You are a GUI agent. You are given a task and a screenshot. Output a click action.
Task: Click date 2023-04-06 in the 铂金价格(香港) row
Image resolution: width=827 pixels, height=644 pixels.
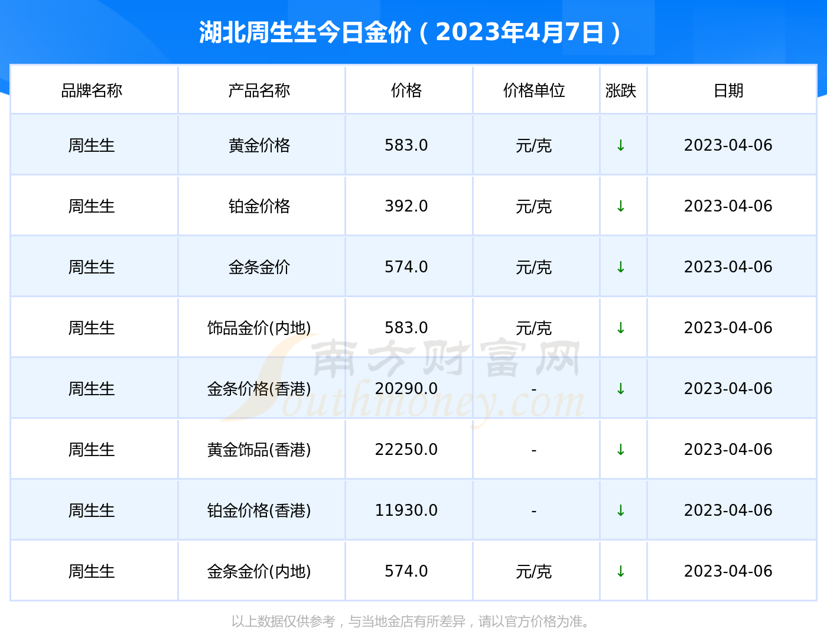pyautogui.click(x=728, y=510)
